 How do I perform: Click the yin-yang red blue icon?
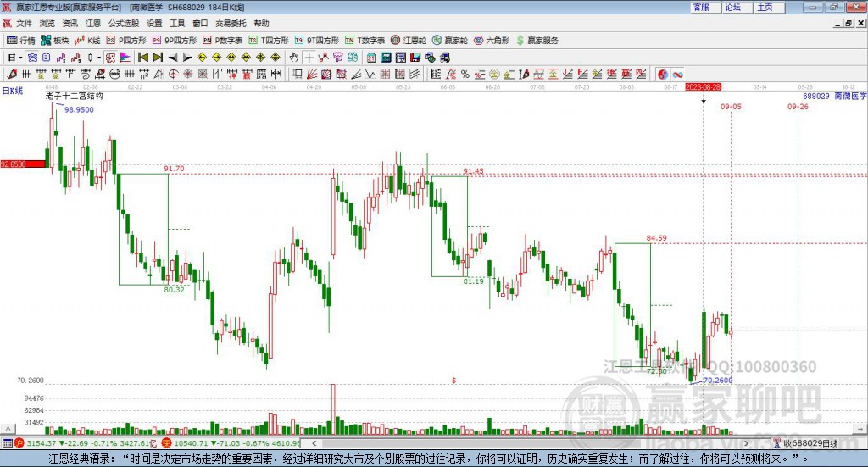click(663, 74)
